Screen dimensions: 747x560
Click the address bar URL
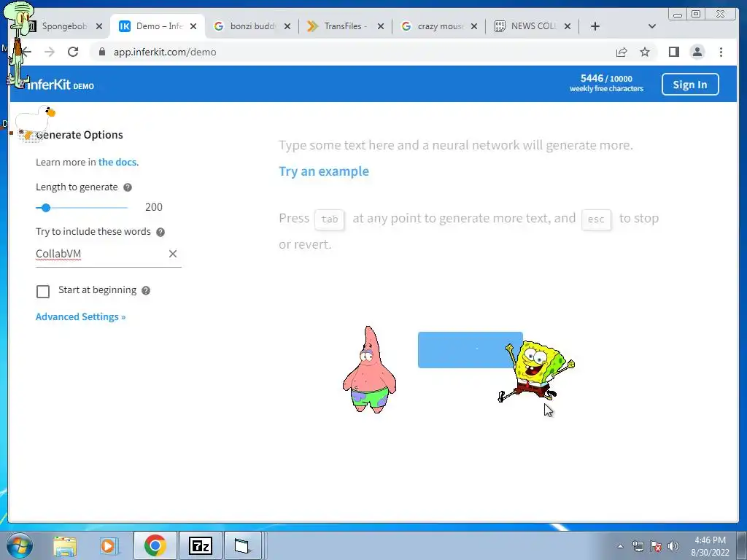tap(165, 52)
